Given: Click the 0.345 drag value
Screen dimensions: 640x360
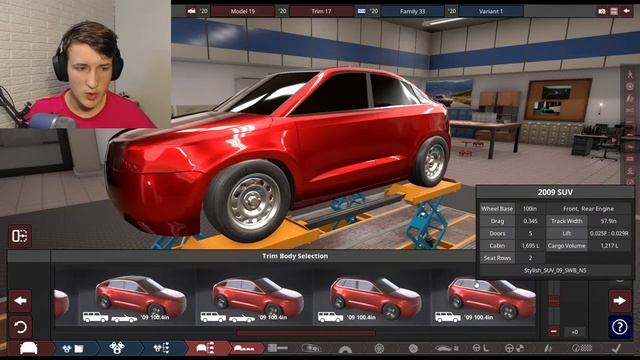Looking at the screenshot, I should click(530, 221).
